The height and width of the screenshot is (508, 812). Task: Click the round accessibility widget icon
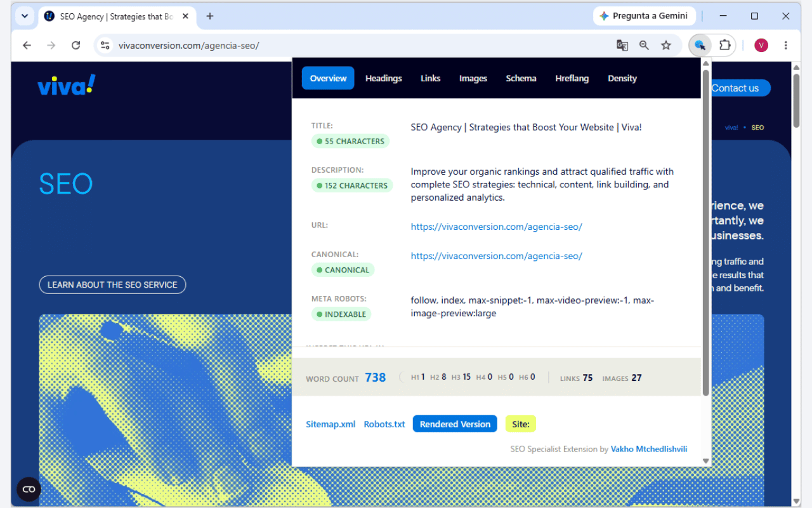click(29, 489)
